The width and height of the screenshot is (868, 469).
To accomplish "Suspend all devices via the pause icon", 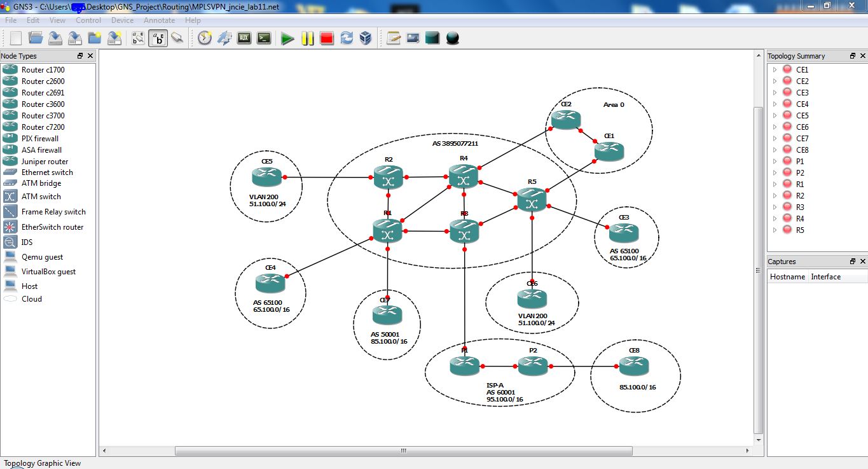I will coord(307,38).
